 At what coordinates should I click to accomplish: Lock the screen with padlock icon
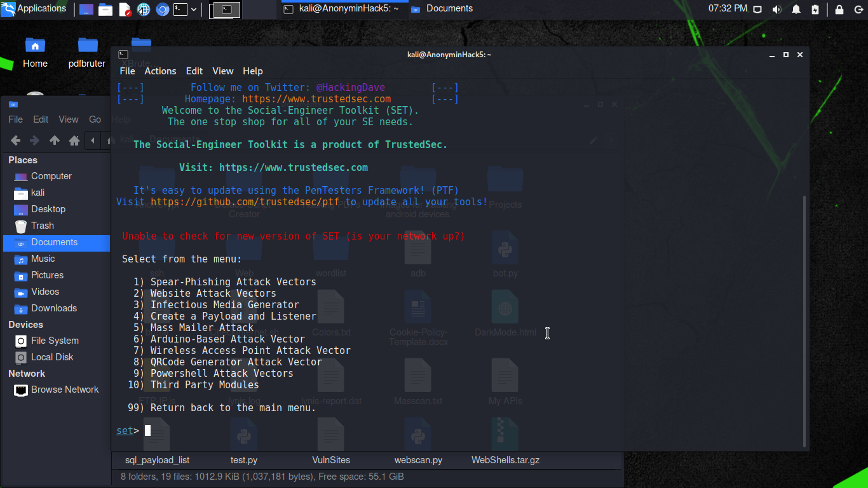(839, 10)
